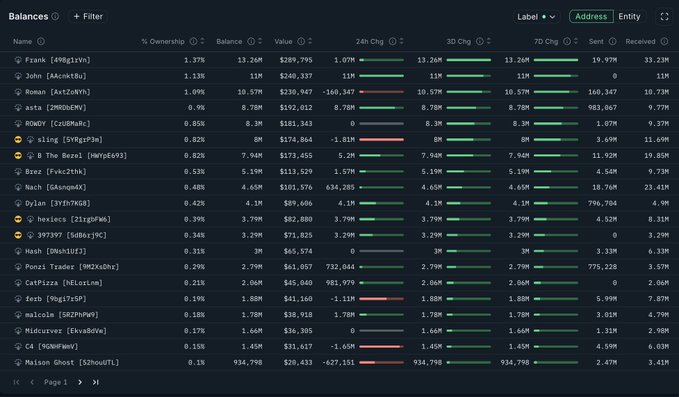This screenshot has height=397, width=679.
Task: Expand table to fullscreen
Action: pos(664,17)
